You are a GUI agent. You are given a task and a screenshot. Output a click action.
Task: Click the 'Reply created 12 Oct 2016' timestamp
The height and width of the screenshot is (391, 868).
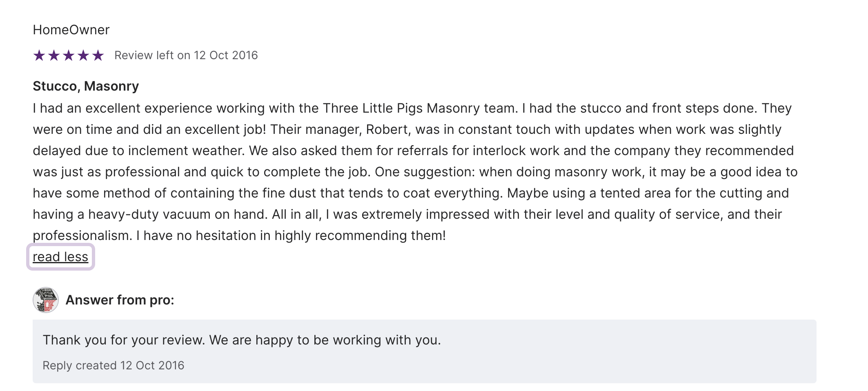point(113,365)
